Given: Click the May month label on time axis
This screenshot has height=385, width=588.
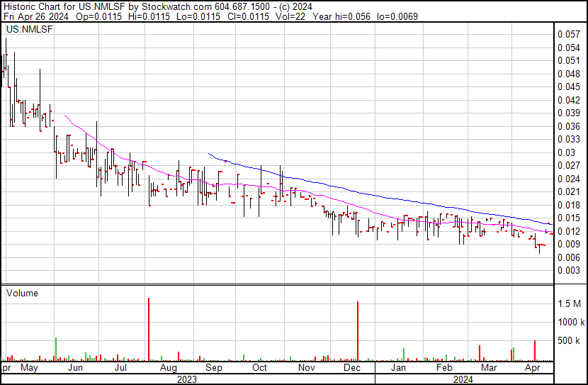Looking at the screenshot, I should click(29, 368).
